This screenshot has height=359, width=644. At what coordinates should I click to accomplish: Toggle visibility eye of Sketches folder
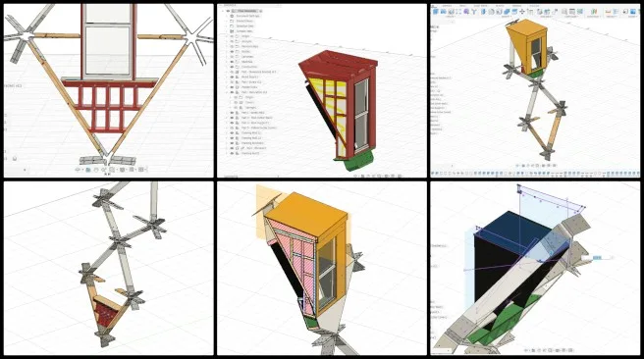point(232,62)
